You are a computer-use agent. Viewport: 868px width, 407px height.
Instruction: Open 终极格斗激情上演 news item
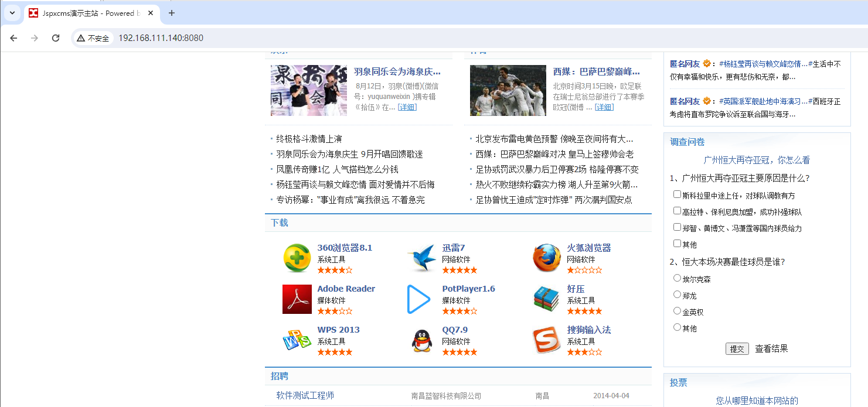pyautogui.click(x=309, y=139)
